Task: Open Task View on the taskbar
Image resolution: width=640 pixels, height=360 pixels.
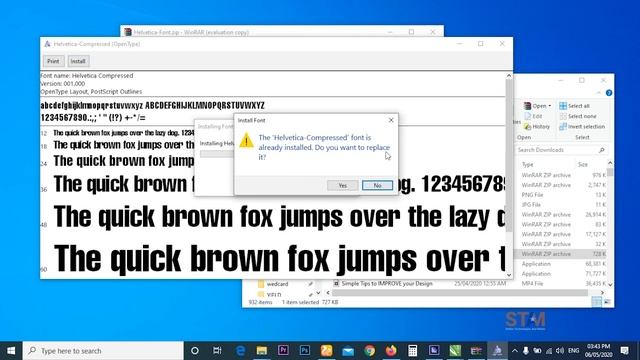Action: click(x=217, y=351)
